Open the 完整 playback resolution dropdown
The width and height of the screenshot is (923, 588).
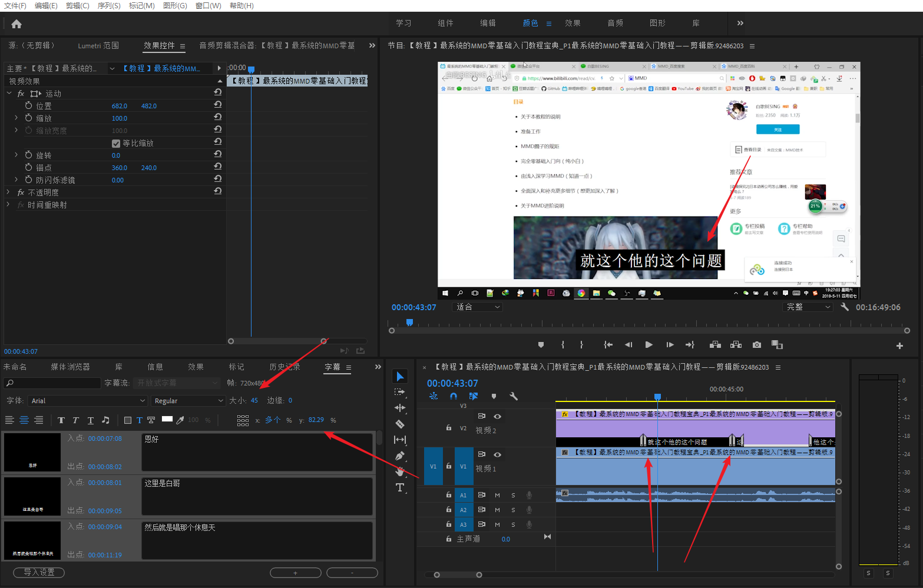click(x=808, y=307)
